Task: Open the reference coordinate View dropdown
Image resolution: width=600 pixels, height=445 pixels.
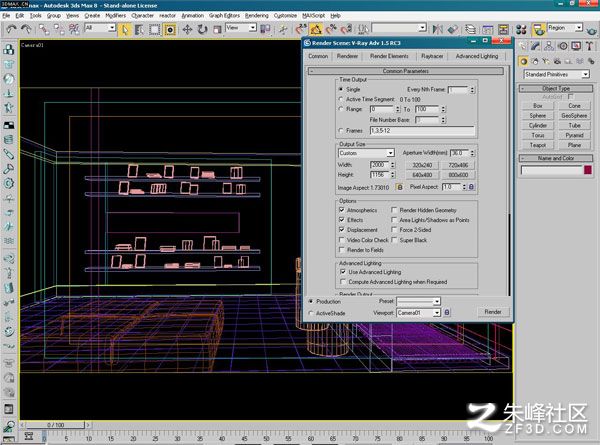Action: tap(252, 28)
